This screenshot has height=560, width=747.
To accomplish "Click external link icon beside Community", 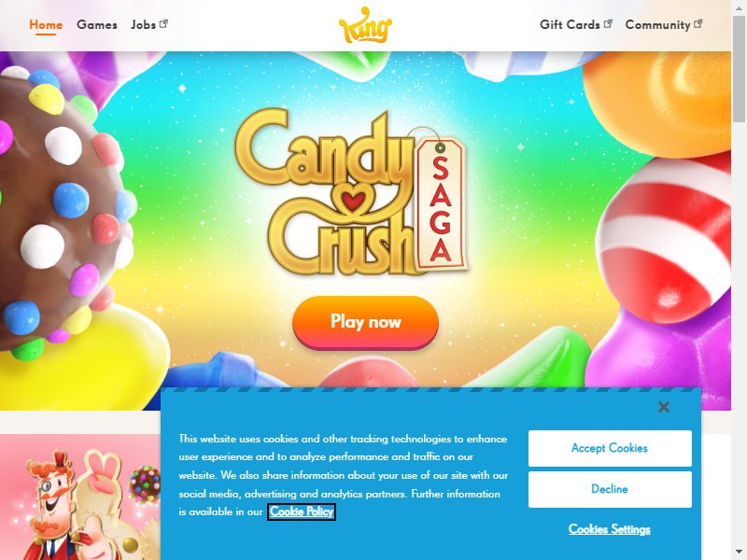I will tap(698, 23).
